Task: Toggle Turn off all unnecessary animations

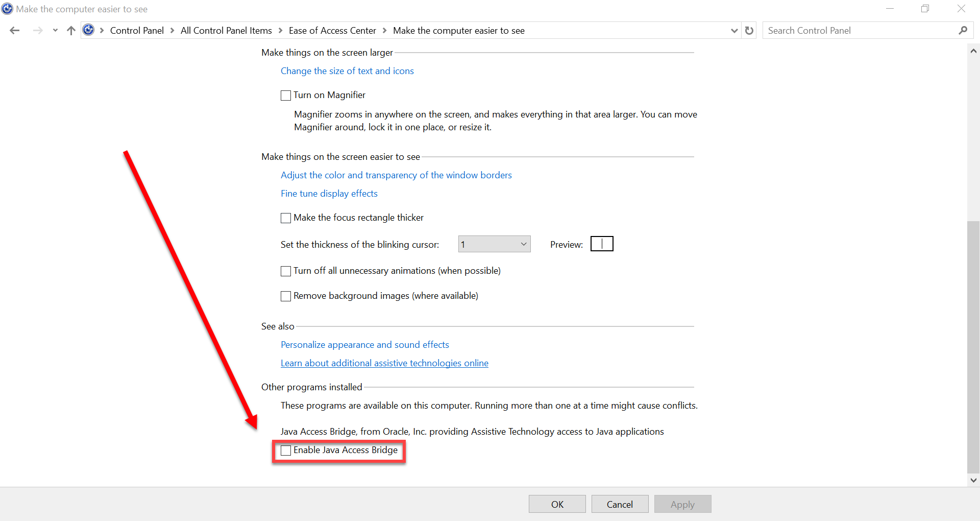Action: point(286,271)
